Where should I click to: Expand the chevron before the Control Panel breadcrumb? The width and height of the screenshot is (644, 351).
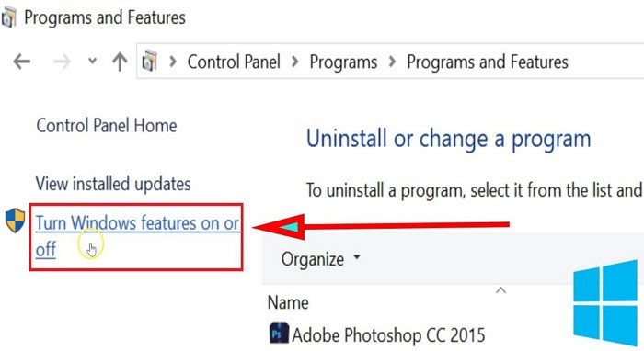click(173, 62)
